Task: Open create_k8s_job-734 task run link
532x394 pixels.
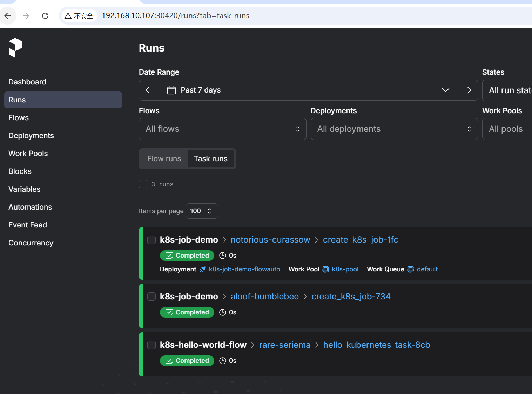Action: [351, 297]
